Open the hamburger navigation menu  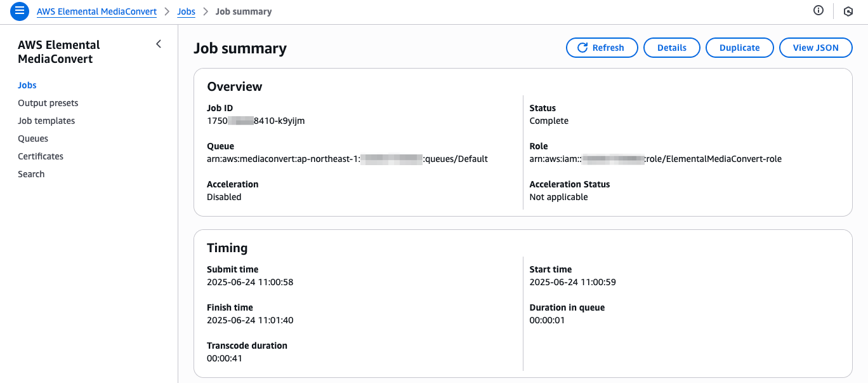pyautogui.click(x=20, y=11)
